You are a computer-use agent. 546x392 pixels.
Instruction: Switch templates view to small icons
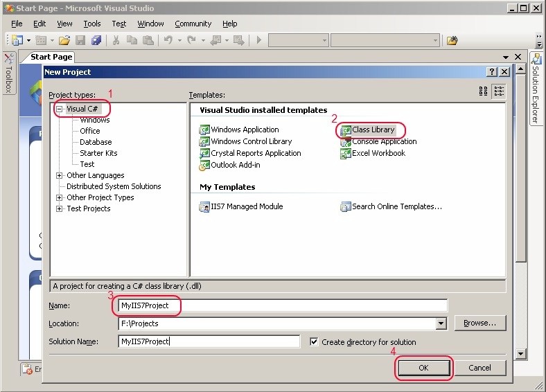[x=499, y=91]
